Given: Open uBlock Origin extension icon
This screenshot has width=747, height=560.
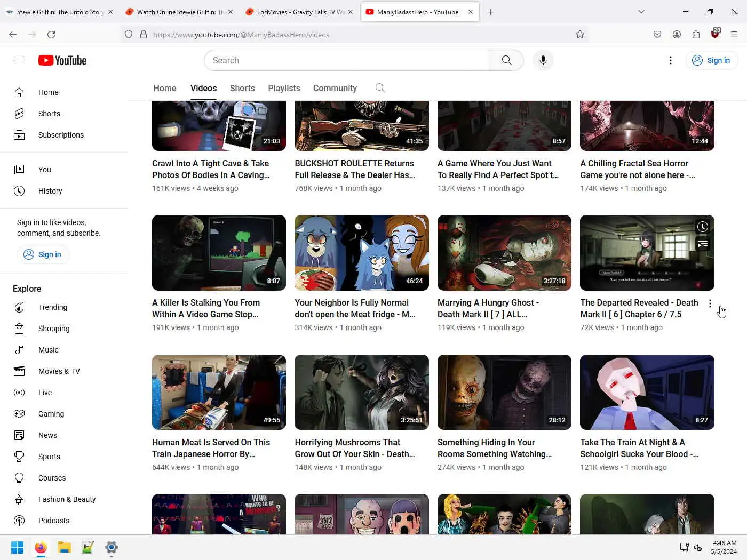Looking at the screenshot, I should tap(715, 34).
